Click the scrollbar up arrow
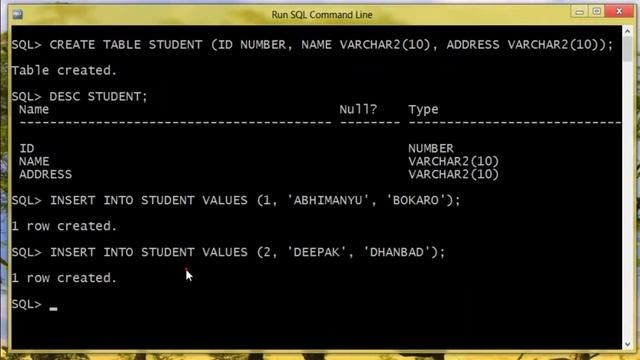The image size is (640, 360). click(627, 31)
